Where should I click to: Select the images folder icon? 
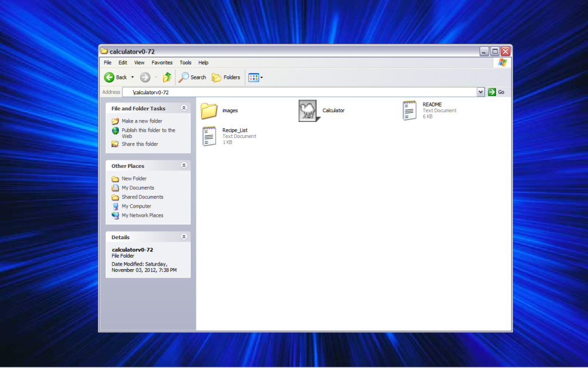pos(209,111)
